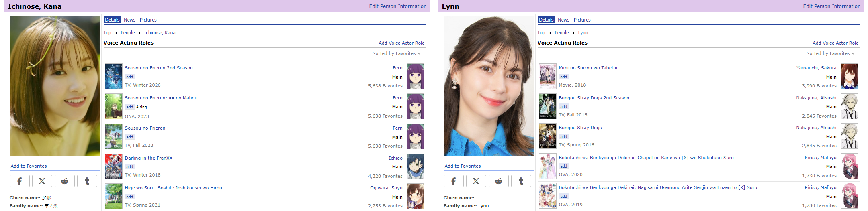Open Lynn's profile photo

[x=489, y=86]
